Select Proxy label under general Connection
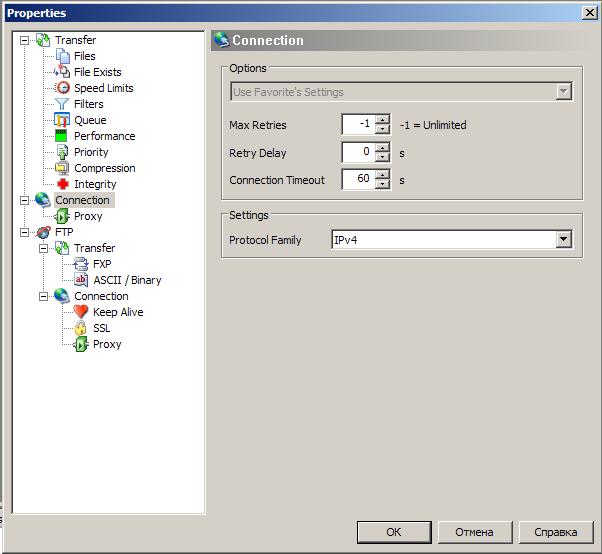 tap(88, 216)
